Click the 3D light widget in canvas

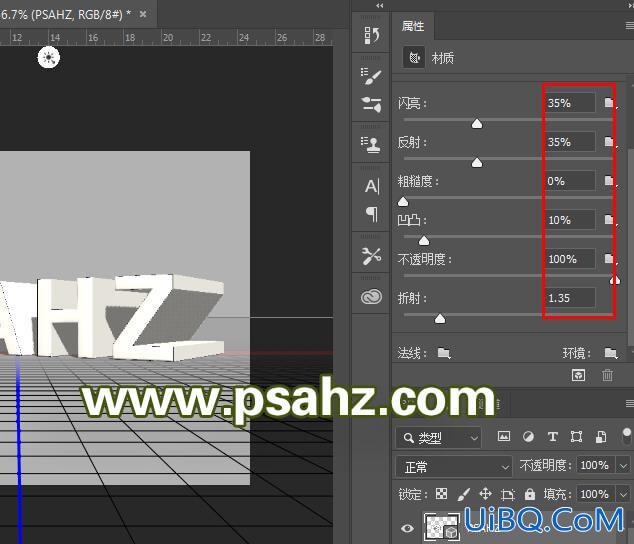pos(49,57)
